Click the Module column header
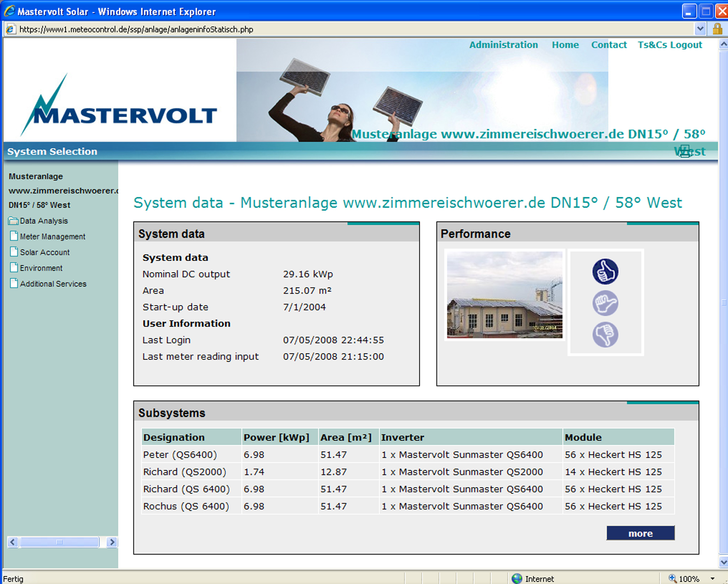728x584 pixels. coord(619,437)
